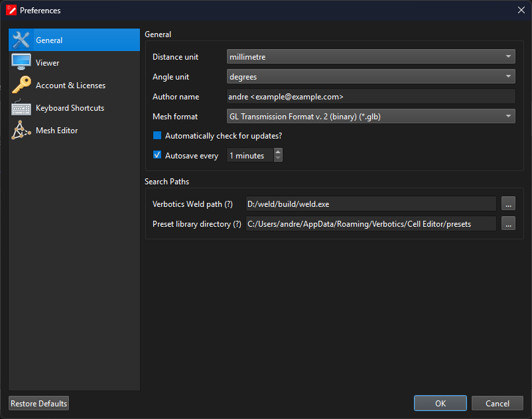Click the General wrench-and-screwdriver icon

21,40
